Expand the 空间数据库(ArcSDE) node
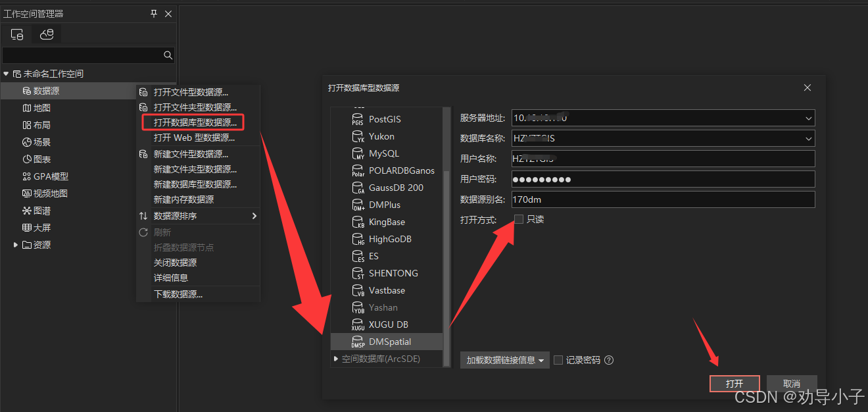868x412 pixels. [x=336, y=359]
